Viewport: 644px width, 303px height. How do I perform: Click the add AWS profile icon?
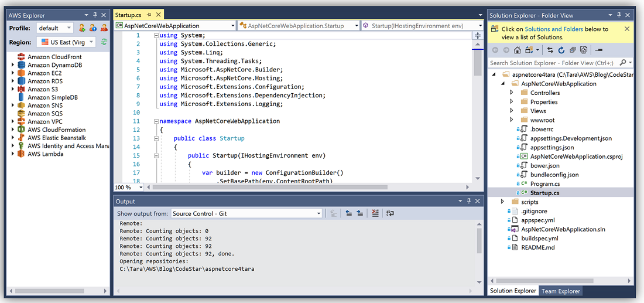point(82,28)
